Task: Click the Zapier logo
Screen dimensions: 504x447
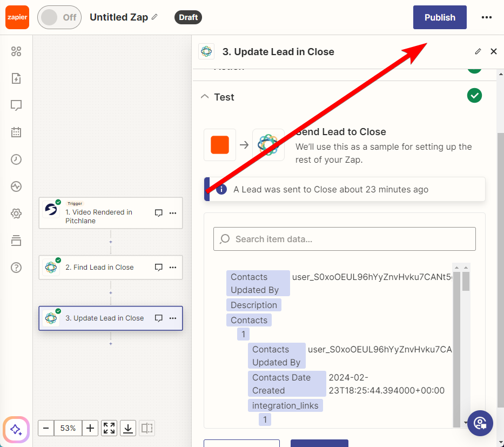Action: pos(17,17)
